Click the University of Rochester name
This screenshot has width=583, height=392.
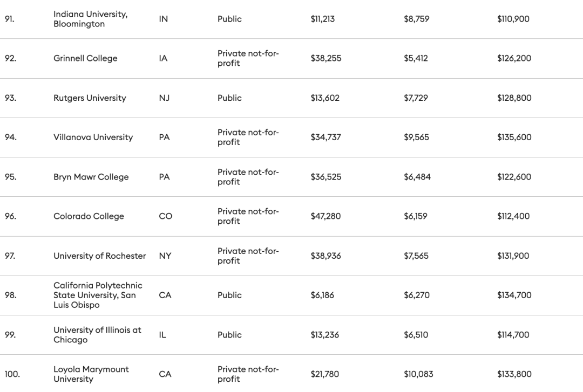point(99,256)
